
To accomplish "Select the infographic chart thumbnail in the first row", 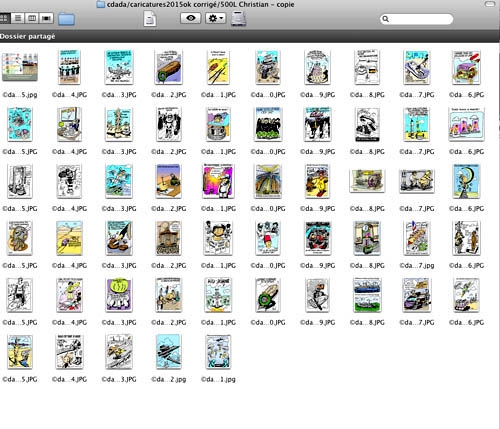I will tap(20, 67).
